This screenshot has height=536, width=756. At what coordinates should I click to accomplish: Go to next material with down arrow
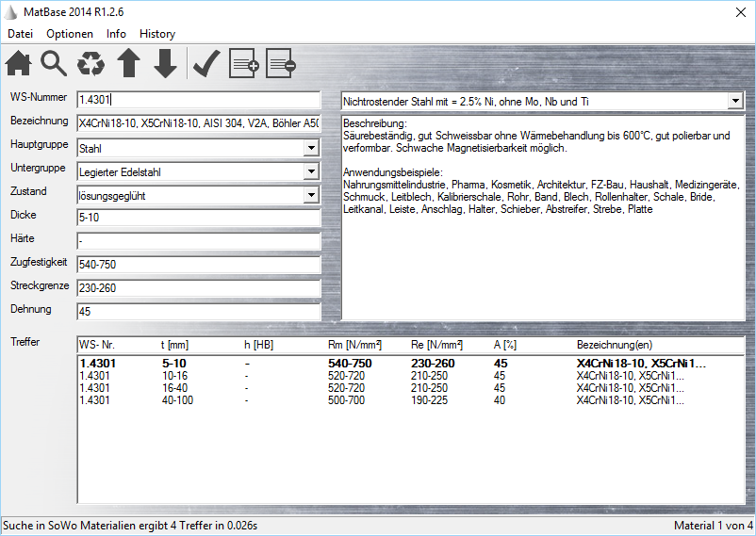point(165,63)
